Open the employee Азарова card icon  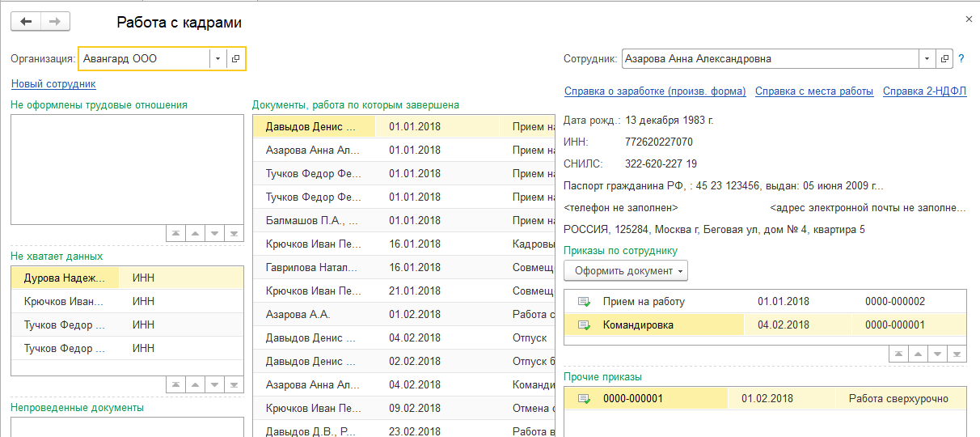point(944,58)
